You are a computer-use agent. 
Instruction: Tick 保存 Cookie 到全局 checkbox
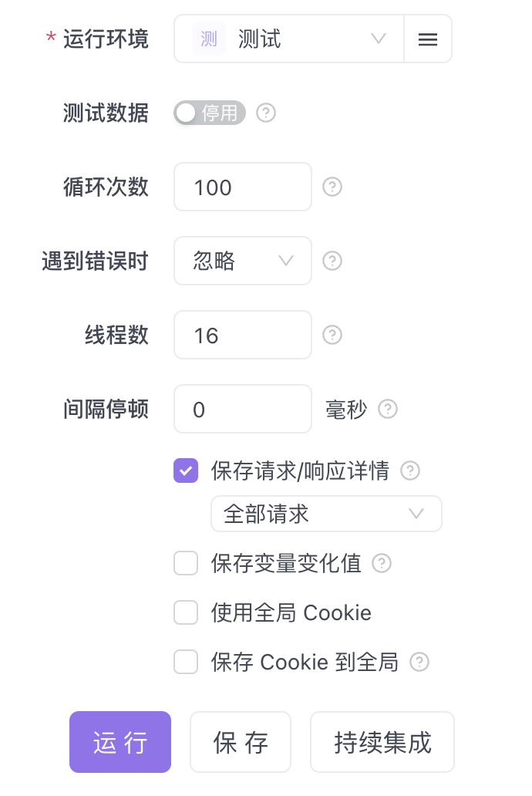(186, 662)
